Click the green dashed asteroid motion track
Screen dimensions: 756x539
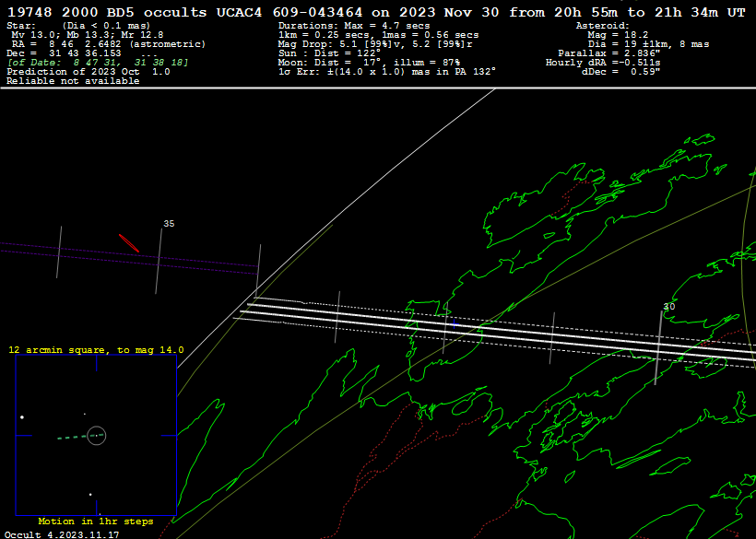tap(72, 437)
